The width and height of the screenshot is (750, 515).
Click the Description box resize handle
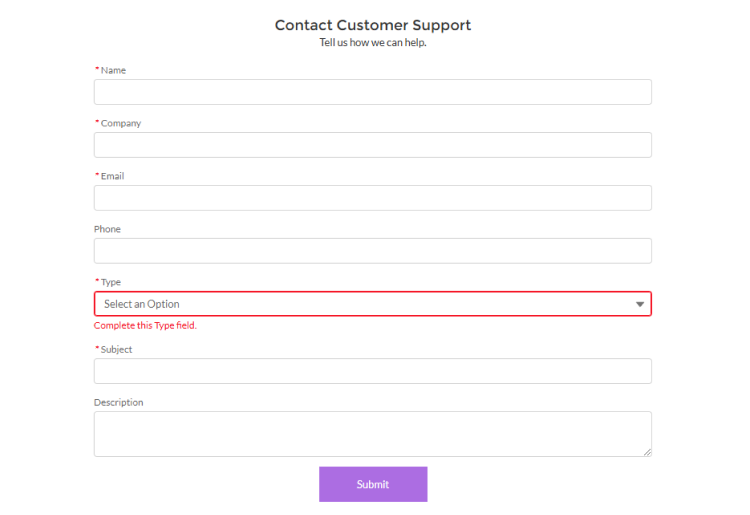[647, 452]
